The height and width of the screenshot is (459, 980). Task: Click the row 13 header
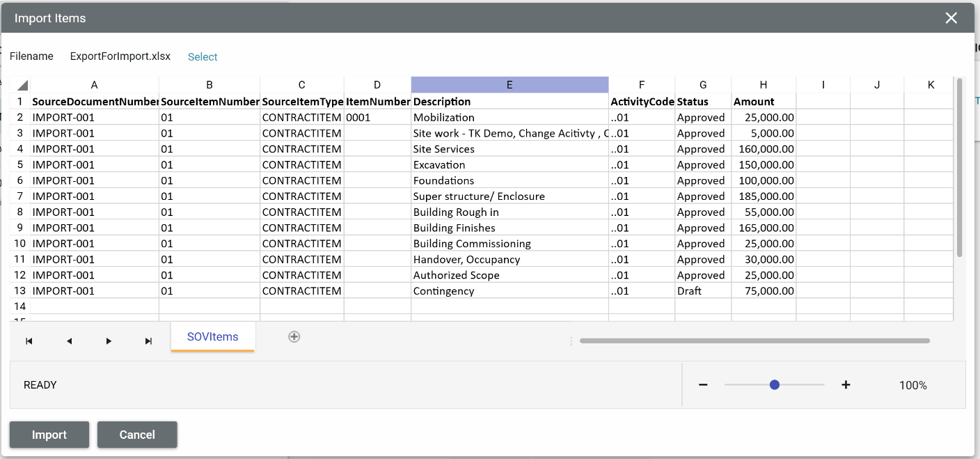point(20,291)
